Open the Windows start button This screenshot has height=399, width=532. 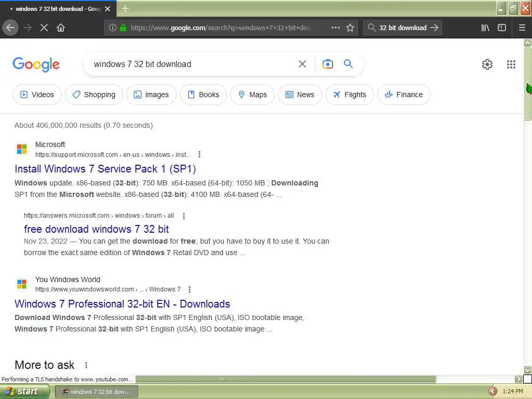[x=25, y=391]
